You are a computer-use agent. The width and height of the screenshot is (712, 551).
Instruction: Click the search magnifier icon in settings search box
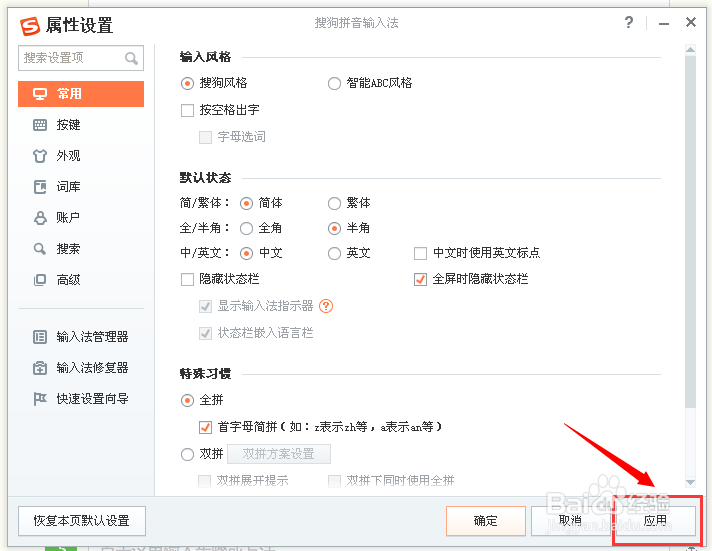click(131, 59)
